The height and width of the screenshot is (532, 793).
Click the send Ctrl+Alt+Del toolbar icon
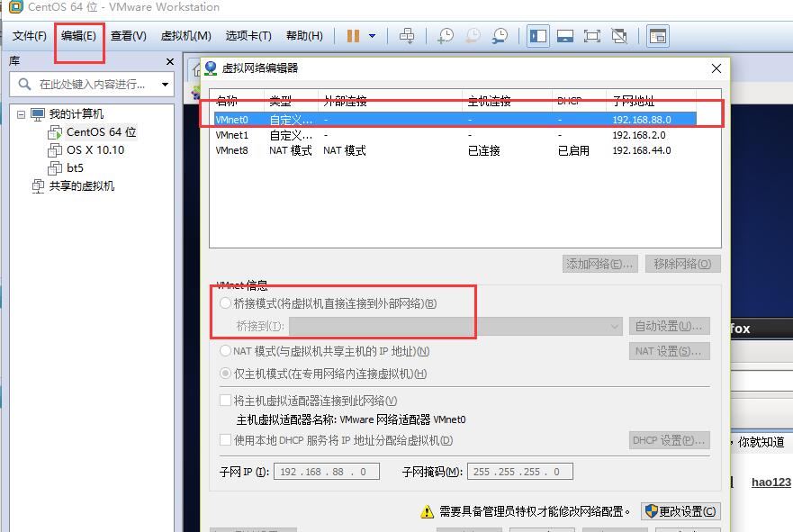point(407,36)
